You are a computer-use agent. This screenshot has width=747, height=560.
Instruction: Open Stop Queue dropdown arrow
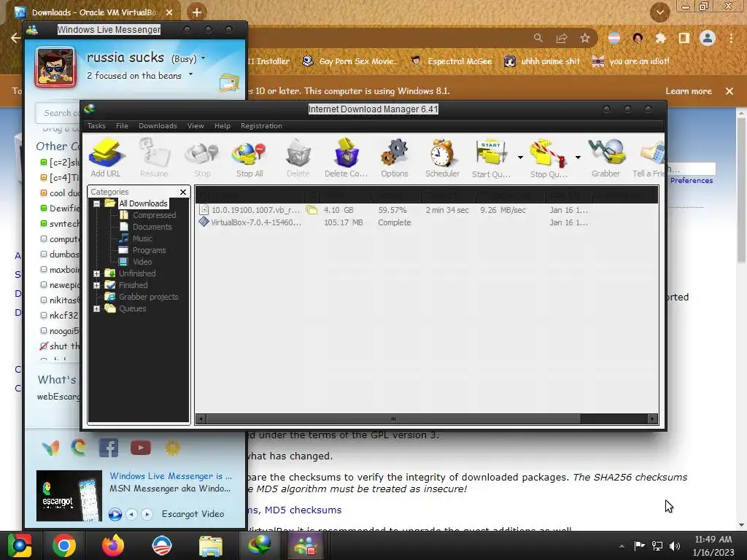pos(578,157)
